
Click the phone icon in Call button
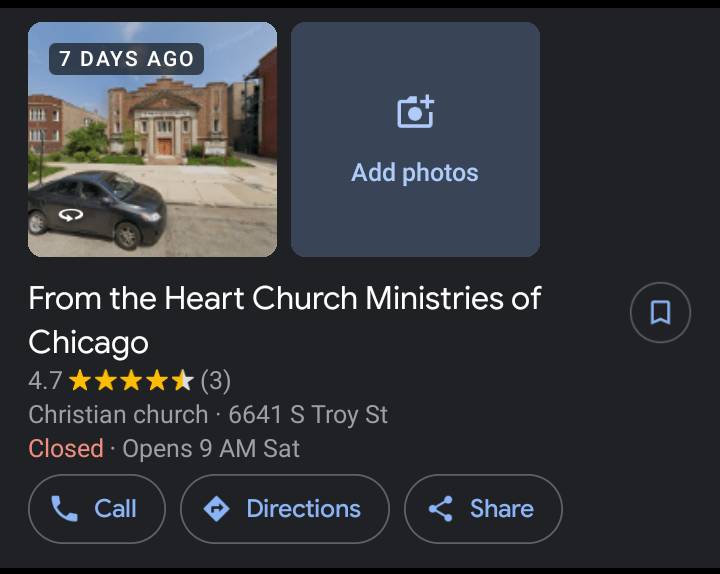pos(64,509)
